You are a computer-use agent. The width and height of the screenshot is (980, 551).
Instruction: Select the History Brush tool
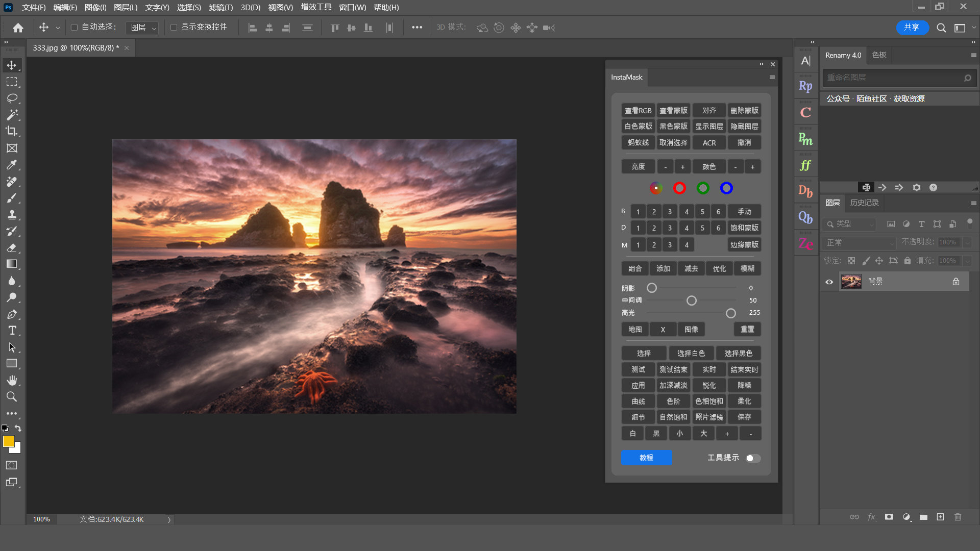[12, 231]
